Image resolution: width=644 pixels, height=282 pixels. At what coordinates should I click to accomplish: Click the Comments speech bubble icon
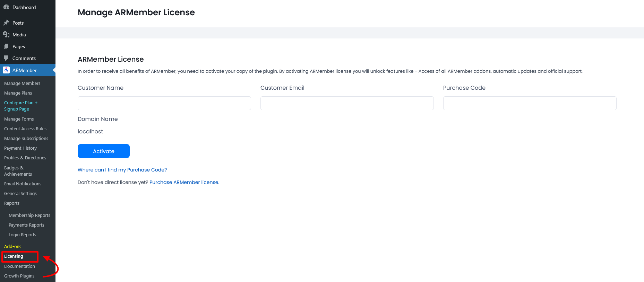click(6, 58)
